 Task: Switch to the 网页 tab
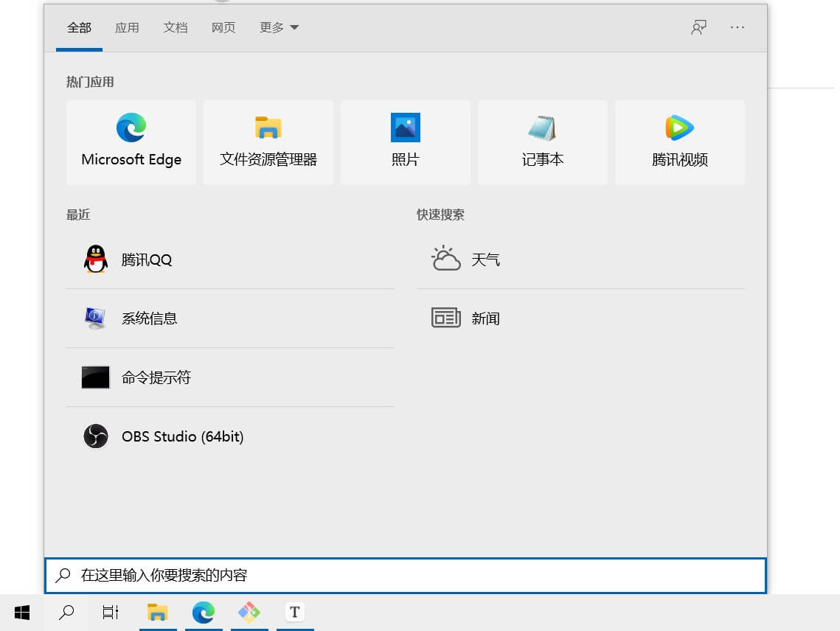pos(223,28)
